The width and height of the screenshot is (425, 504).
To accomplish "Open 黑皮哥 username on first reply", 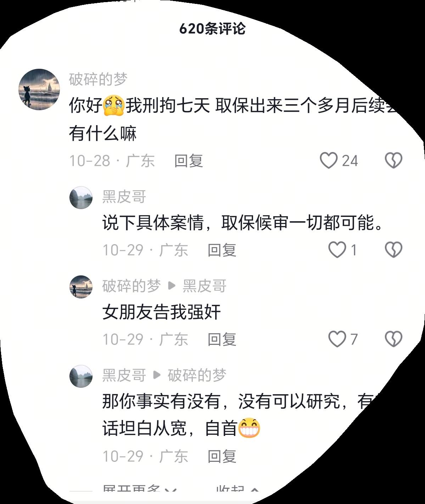I will [x=124, y=197].
